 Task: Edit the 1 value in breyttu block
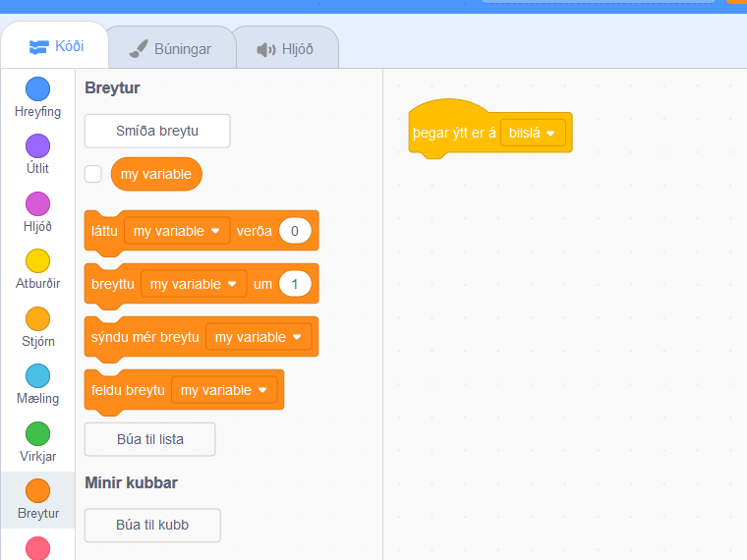pyautogui.click(x=295, y=284)
